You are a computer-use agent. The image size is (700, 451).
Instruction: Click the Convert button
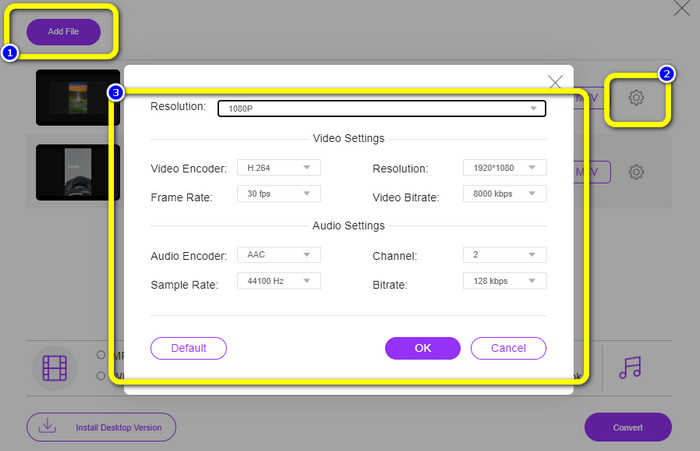click(628, 427)
